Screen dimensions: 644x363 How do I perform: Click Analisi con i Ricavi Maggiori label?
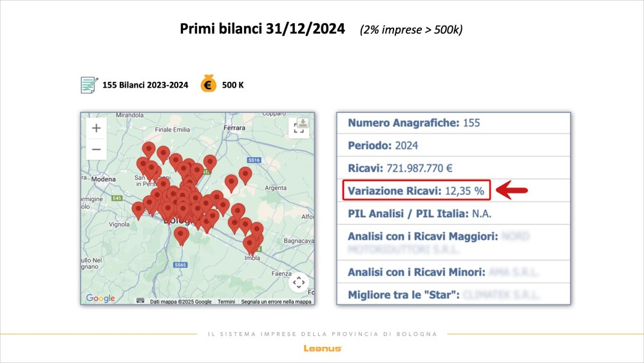tap(422, 237)
